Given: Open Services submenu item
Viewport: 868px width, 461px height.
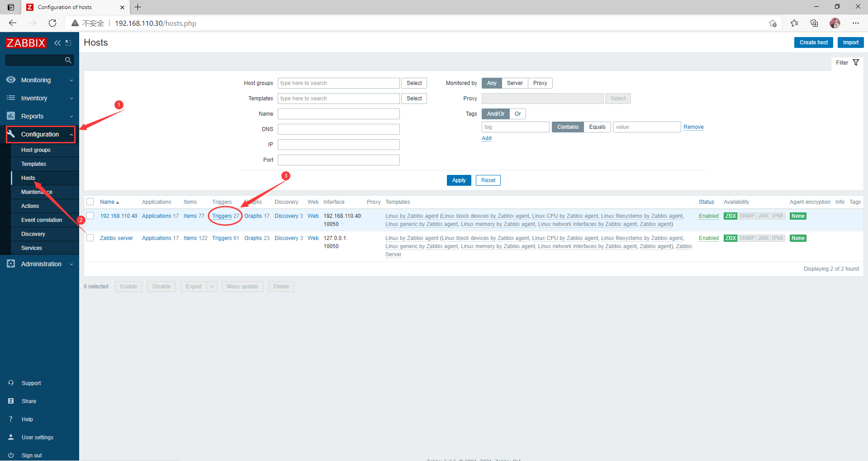Looking at the screenshot, I should (x=32, y=248).
